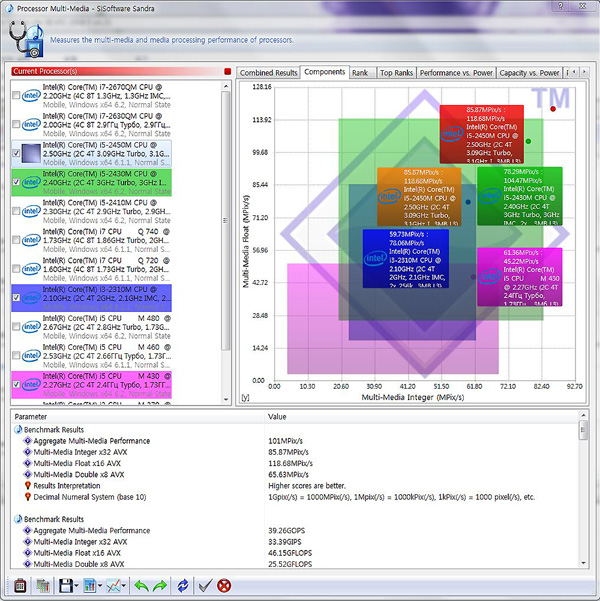
Task: Click the processor list scroll-down arrow
Action: [x=226, y=399]
